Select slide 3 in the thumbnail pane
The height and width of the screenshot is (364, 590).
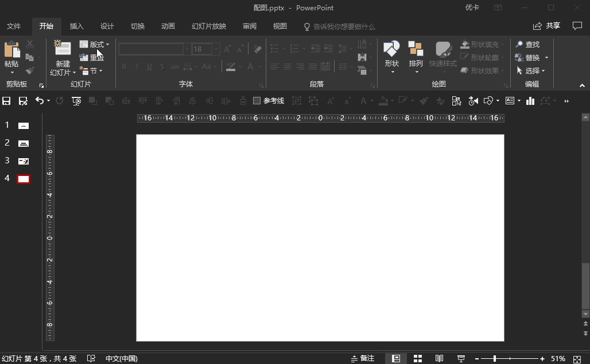tap(23, 161)
